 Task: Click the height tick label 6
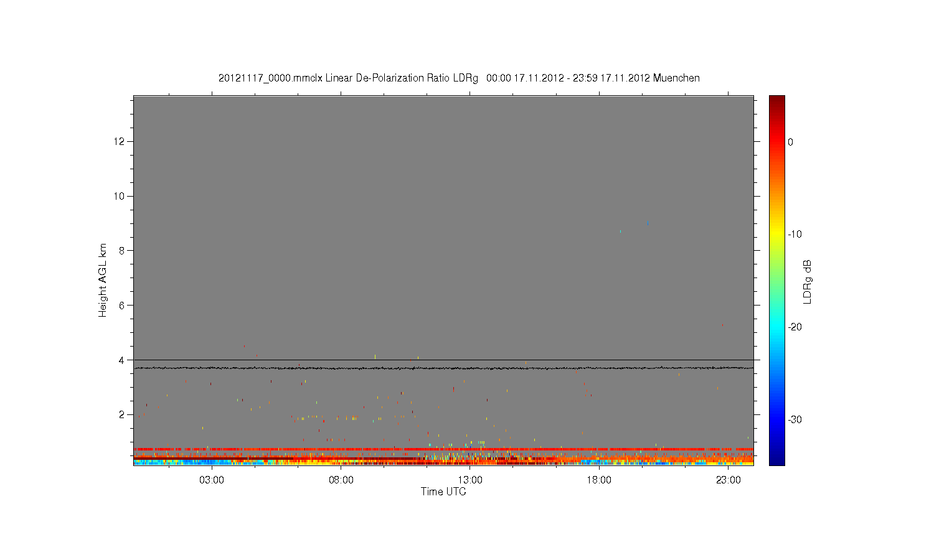pos(123,305)
